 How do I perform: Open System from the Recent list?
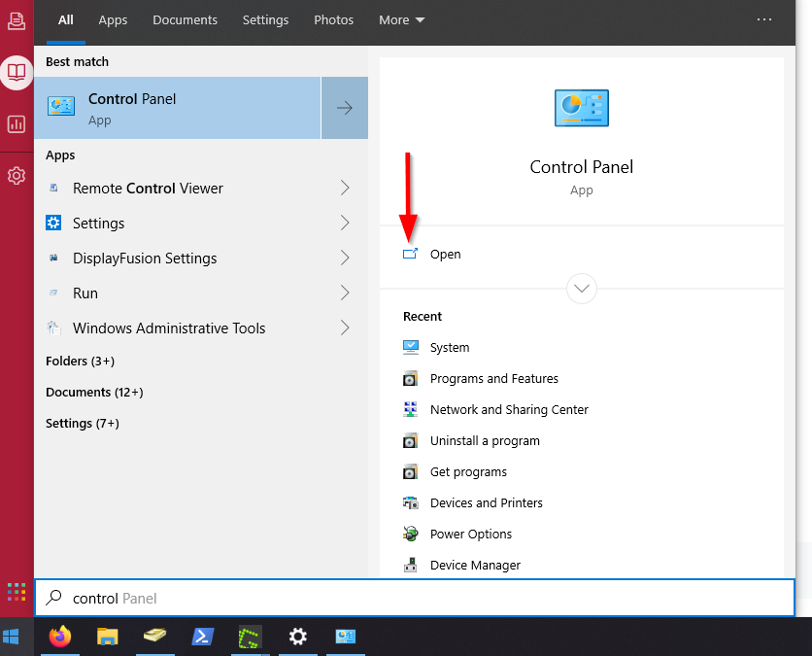click(x=450, y=348)
